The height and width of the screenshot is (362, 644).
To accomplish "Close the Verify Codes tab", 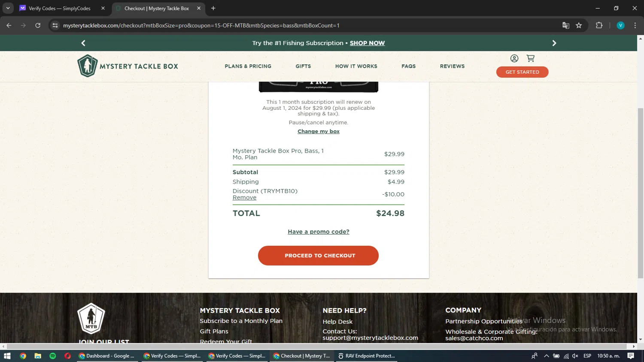I will point(103,8).
